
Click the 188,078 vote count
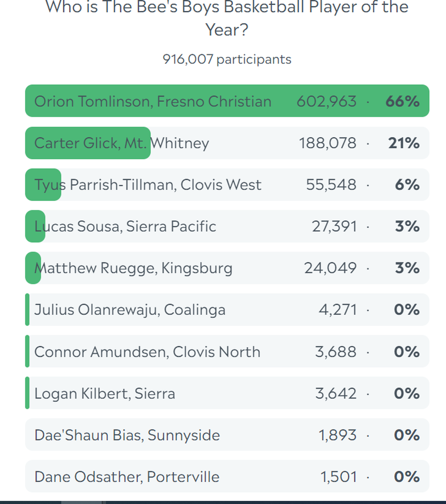328,143
